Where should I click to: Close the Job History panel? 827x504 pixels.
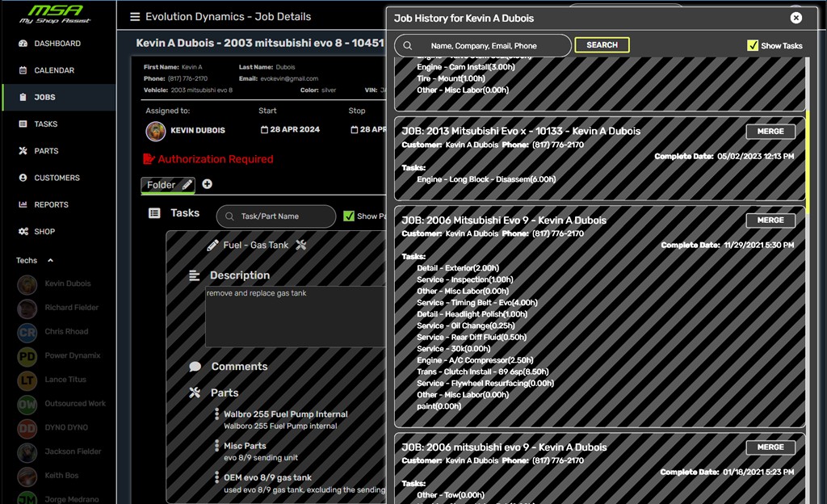(796, 18)
